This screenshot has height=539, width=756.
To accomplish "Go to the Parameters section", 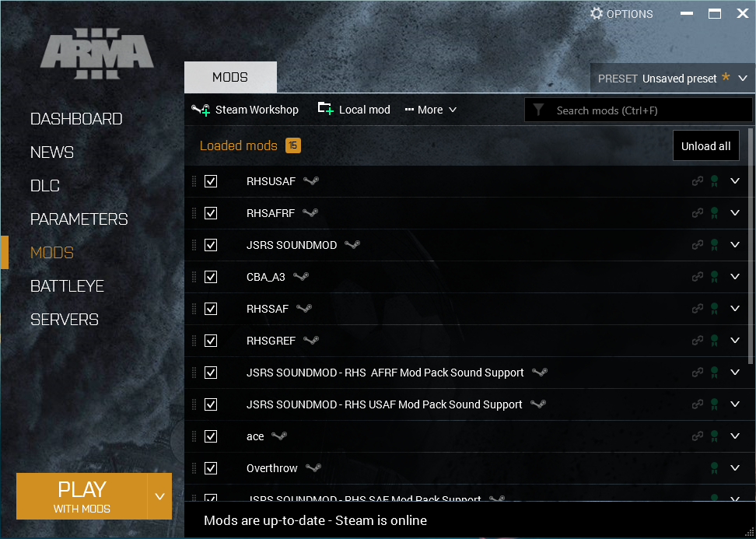I will point(79,219).
